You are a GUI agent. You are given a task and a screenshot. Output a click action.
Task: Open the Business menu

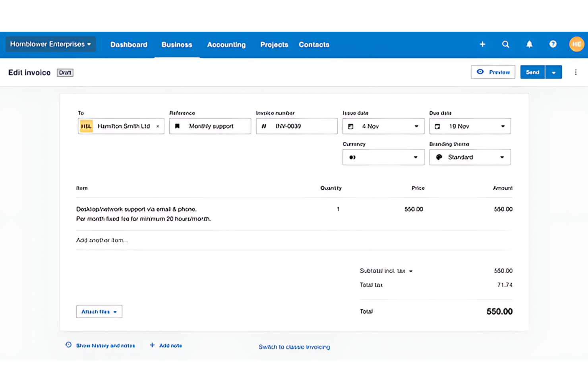tap(177, 44)
